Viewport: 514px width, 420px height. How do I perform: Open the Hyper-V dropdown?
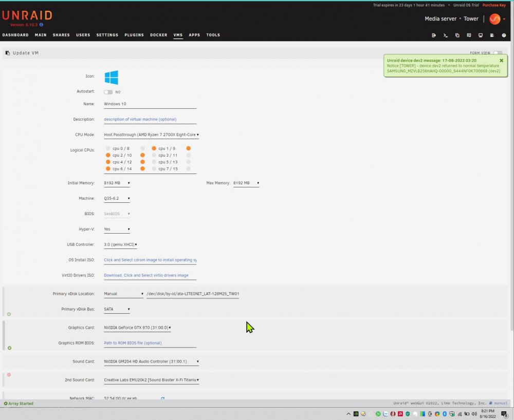(x=117, y=229)
